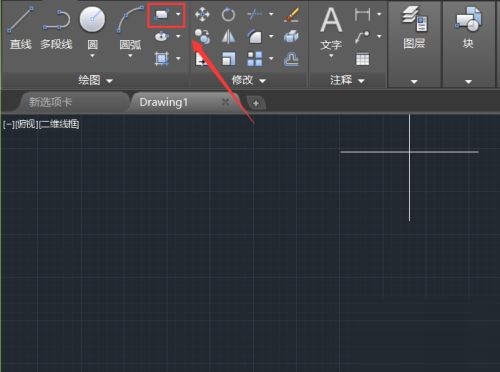Expand the 块 panel arrow

pyautogui.click(x=468, y=82)
